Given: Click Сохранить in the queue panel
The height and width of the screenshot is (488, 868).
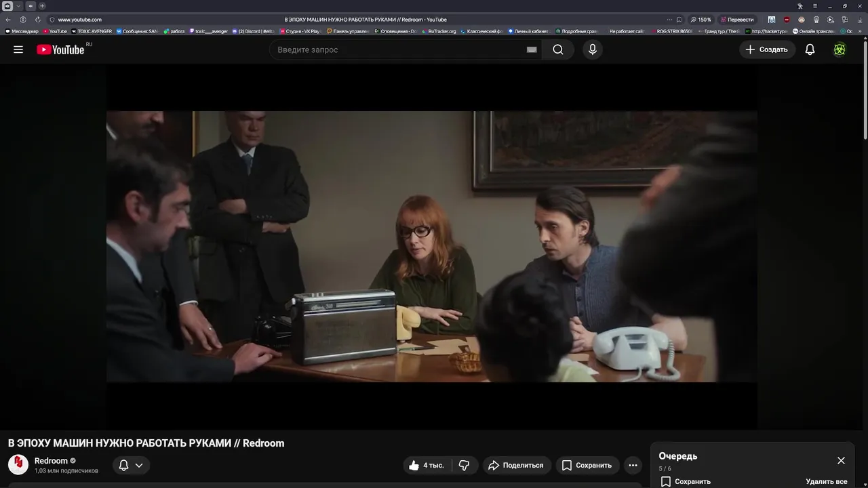Looking at the screenshot, I should pyautogui.click(x=686, y=481).
